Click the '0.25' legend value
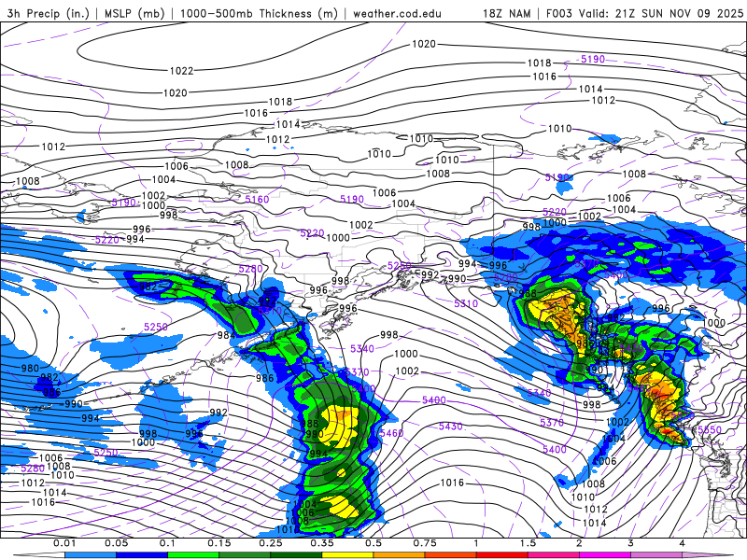The width and height of the screenshot is (747, 560). (271, 543)
